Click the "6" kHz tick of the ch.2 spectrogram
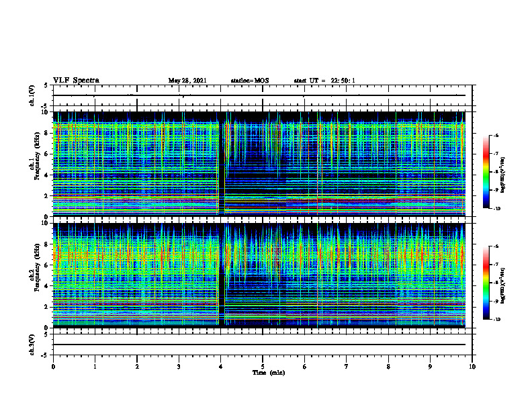 tap(46, 265)
